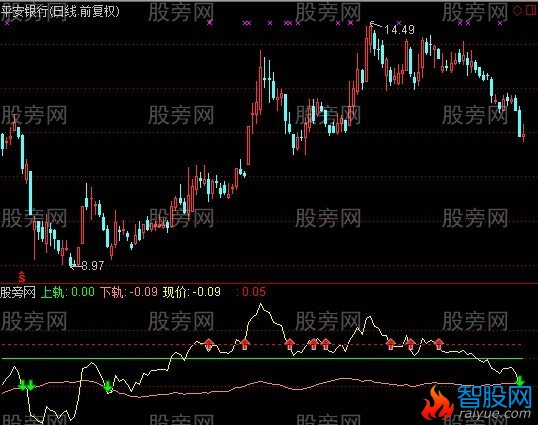Click the 股旁网 indicator name label

[x=18, y=292]
